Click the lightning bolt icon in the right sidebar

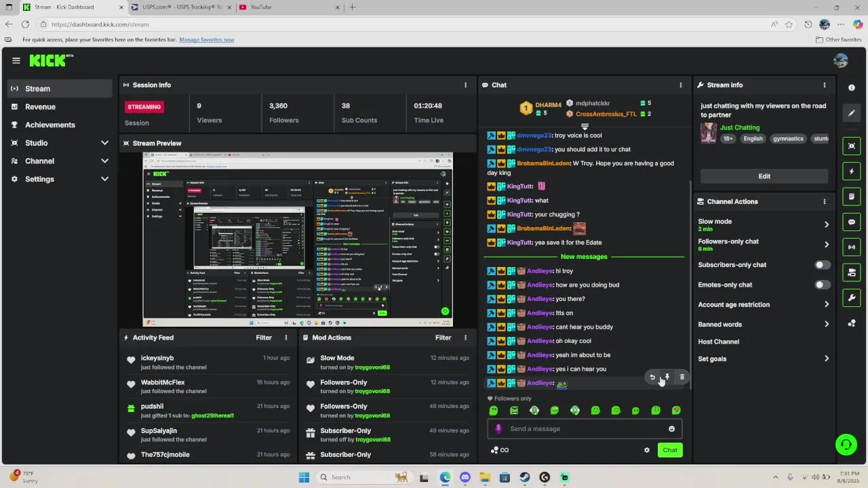coord(852,171)
